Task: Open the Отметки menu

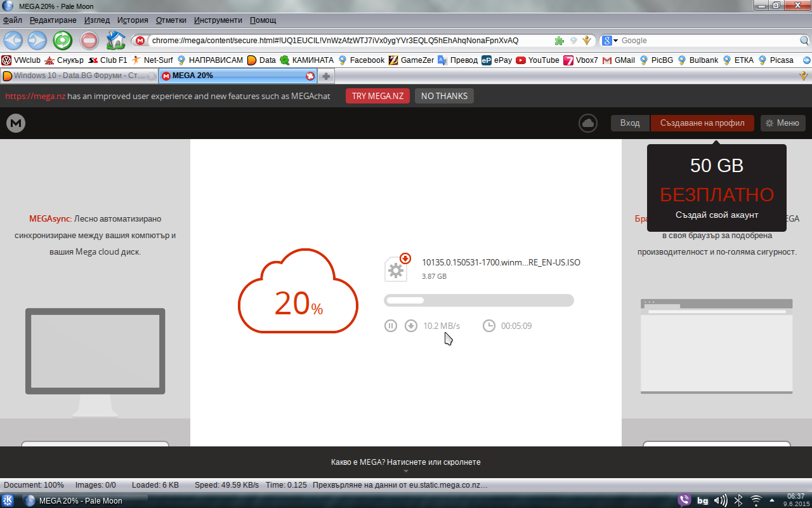Action: pos(171,20)
